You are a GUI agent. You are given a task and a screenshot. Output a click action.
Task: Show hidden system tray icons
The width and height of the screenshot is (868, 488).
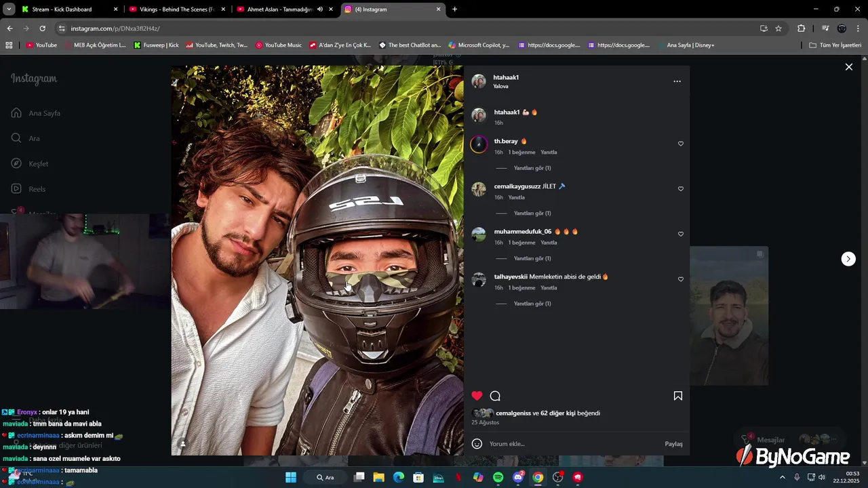(x=782, y=477)
